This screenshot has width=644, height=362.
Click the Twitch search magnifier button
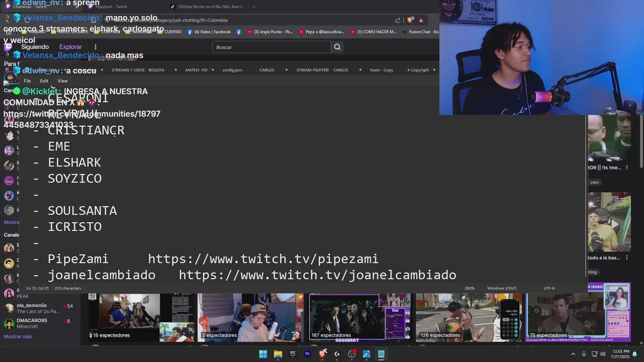click(x=337, y=47)
